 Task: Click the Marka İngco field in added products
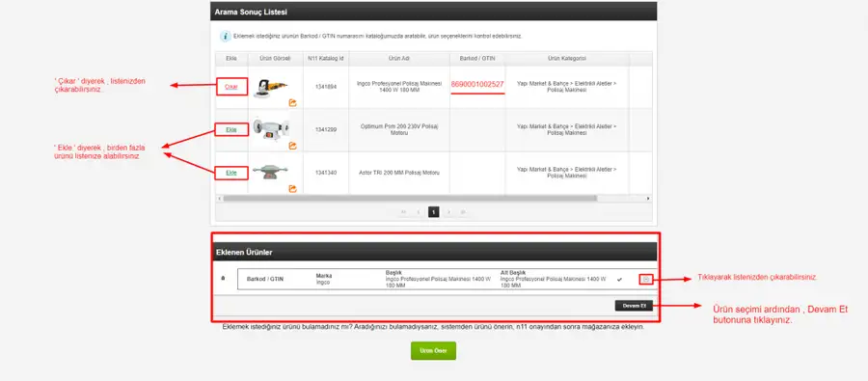[x=323, y=279]
